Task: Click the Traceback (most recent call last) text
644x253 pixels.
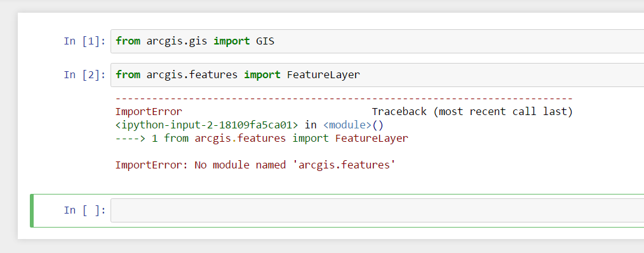Action: click(x=473, y=111)
